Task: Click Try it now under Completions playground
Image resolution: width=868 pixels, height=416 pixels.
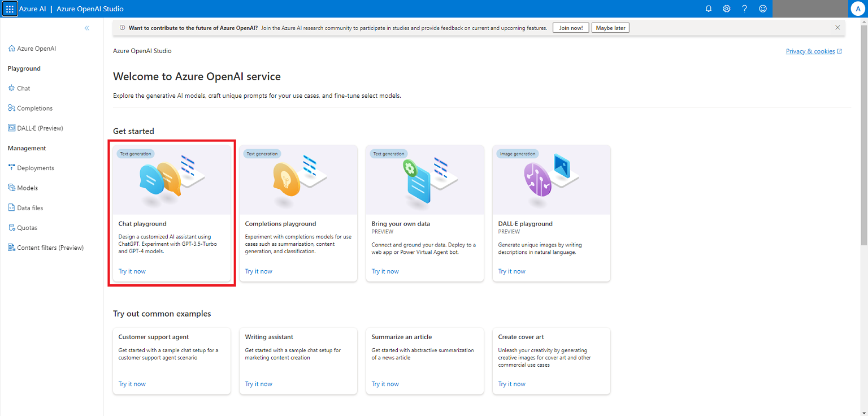Action: point(259,271)
